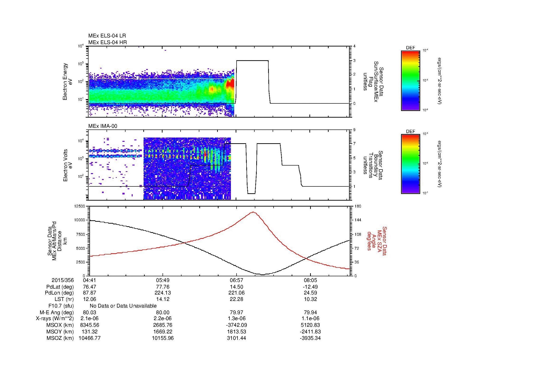Click the MSOZ value -3935.34
Image resolution: width=555 pixels, height=392 pixels.
click(x=310, y=338)
